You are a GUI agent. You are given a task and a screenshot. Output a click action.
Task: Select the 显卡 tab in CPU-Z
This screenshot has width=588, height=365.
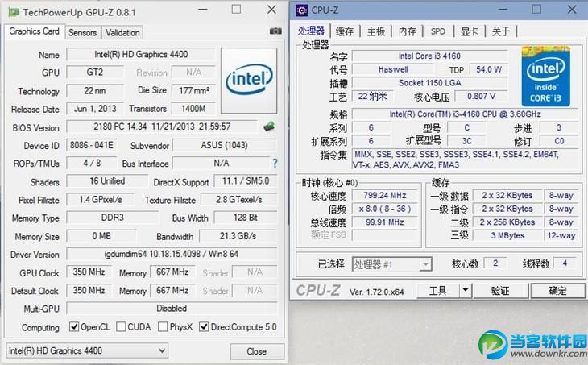[470, 31]
